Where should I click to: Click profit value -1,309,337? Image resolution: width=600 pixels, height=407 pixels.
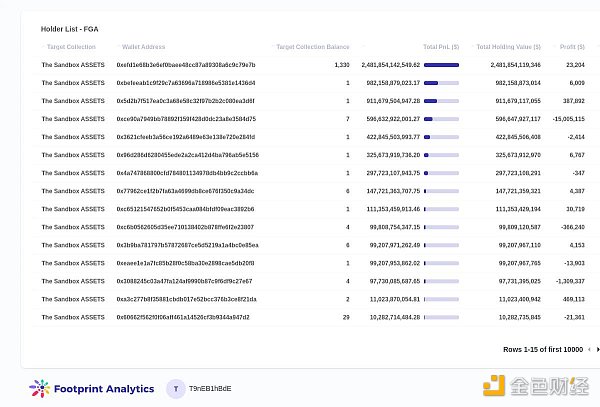click(x=570, y=281)
